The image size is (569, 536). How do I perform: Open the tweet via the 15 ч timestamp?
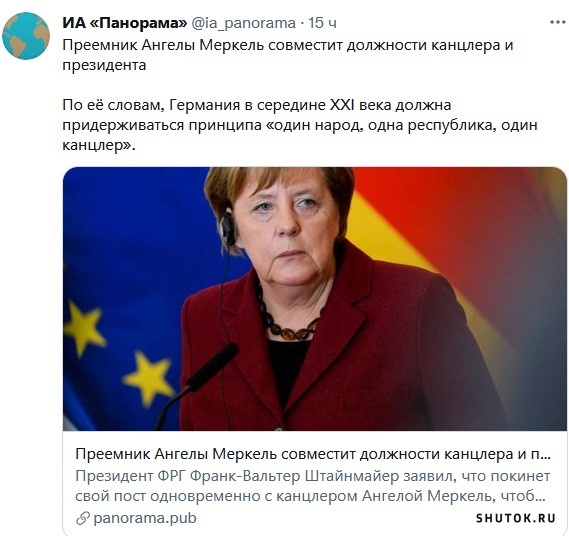(323, 23)
